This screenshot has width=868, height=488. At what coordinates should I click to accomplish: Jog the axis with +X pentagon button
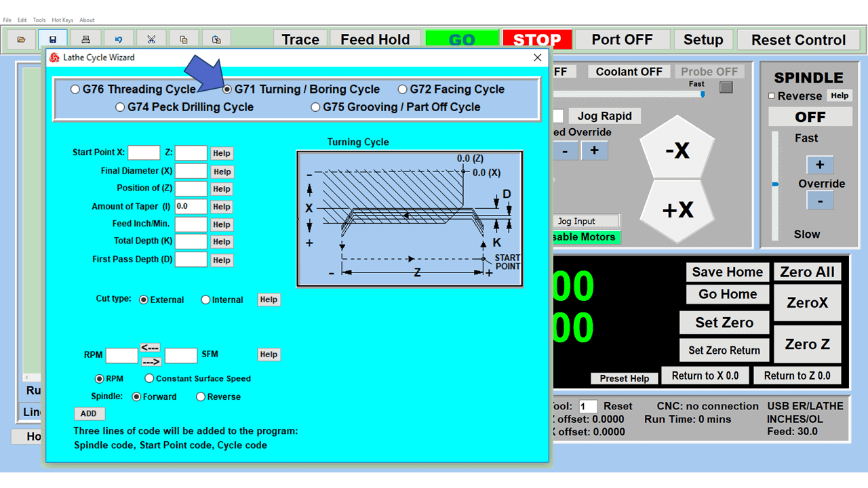click(677, 211)
